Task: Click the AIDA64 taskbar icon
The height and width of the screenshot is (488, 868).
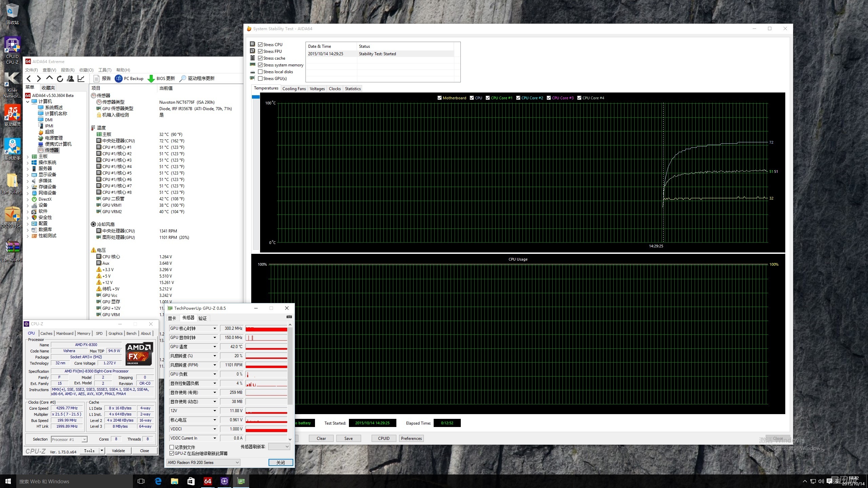Action: click(208, 481)
